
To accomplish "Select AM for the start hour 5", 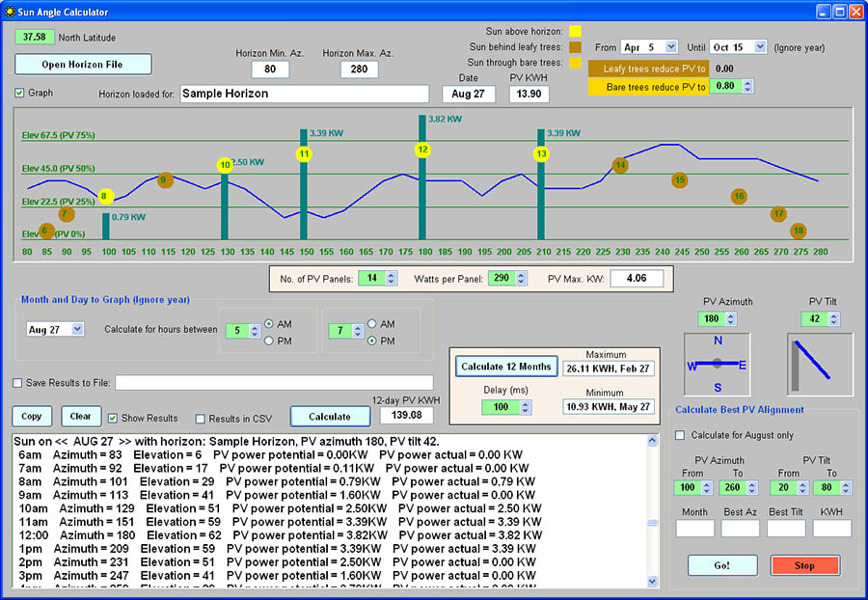I will 269,324.
